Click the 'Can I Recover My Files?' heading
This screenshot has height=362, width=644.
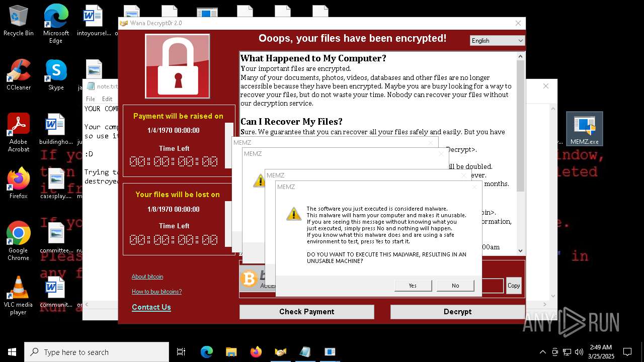pos(291,122)
